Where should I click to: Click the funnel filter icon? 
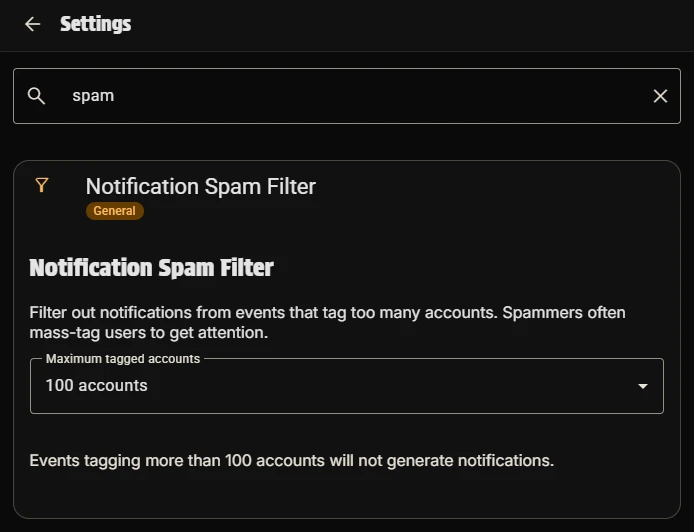41,185
